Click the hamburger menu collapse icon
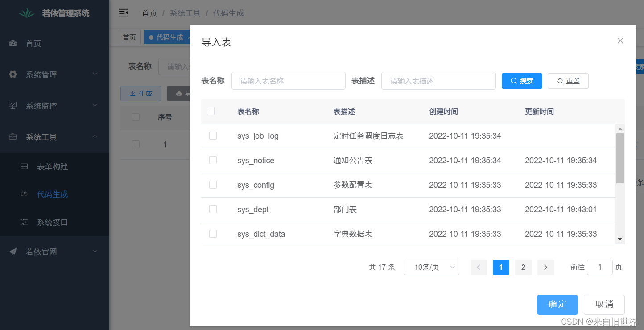Screen dimensions: 644x330 click(124, 13)
